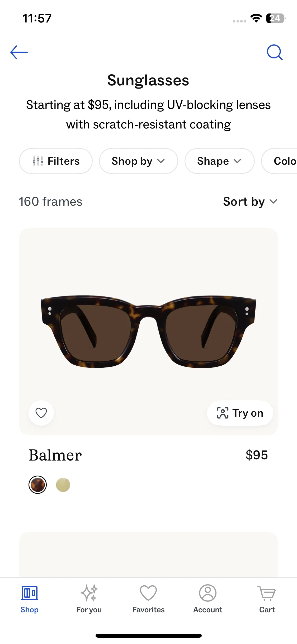Screen dimensions: 297x644
Task: Select the tortoise color swatch
Action: coord(37,485)
